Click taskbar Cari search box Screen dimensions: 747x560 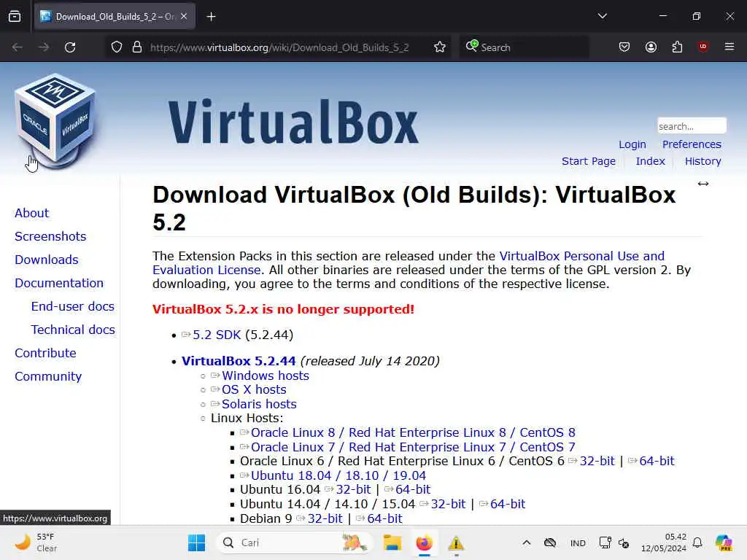[293, 542]
